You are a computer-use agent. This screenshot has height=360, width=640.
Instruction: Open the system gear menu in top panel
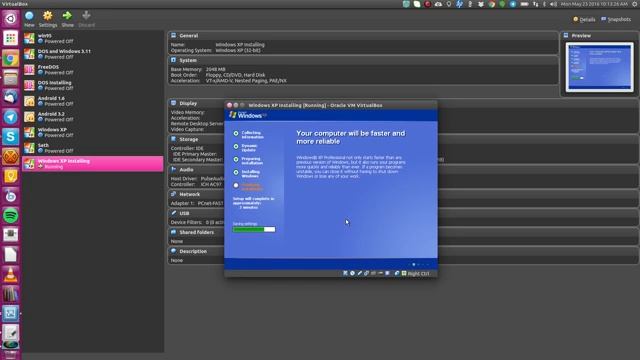point(635,4)
